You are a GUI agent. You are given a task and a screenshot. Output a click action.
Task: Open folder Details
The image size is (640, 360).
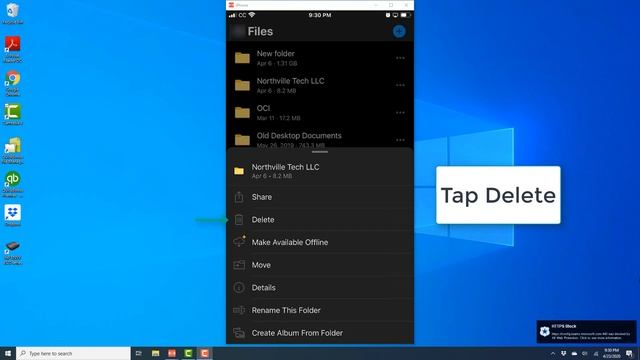[320, 288]
